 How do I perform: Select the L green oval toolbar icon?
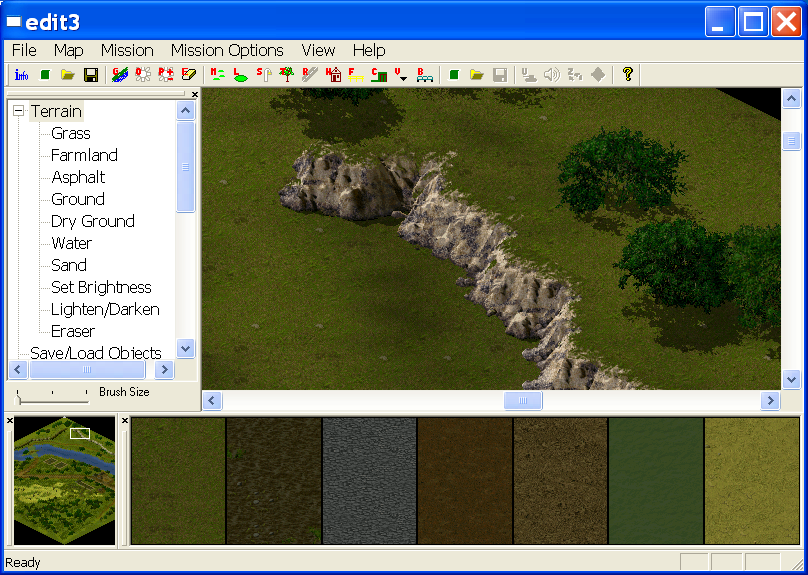point(241,75)
